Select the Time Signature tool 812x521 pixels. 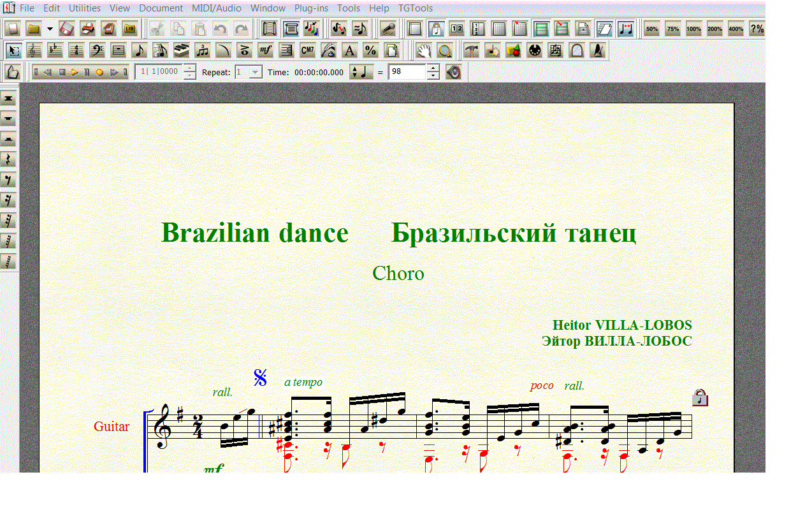tap(76, 50)
